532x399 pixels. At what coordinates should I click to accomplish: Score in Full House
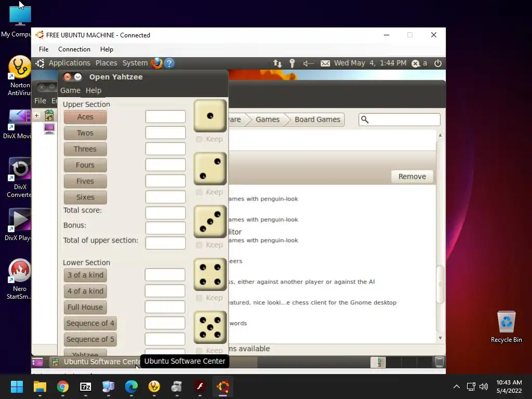pyautogui.click(x=85, y=307)
